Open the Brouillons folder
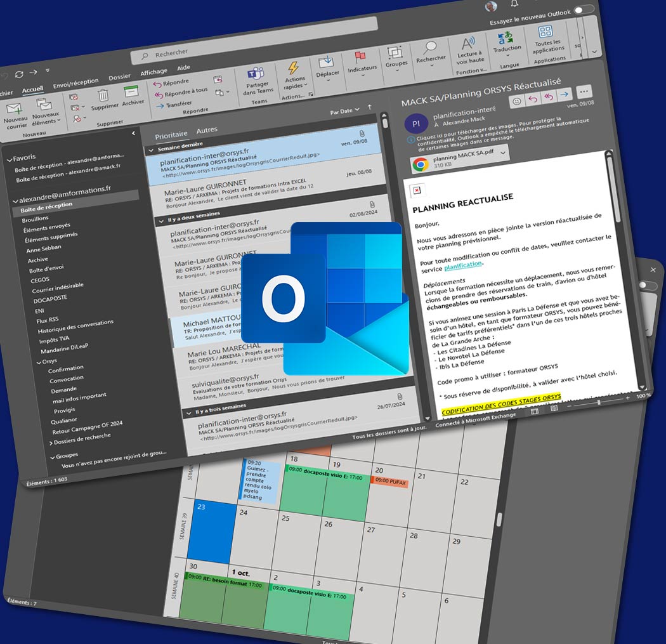 pos(36,219)
